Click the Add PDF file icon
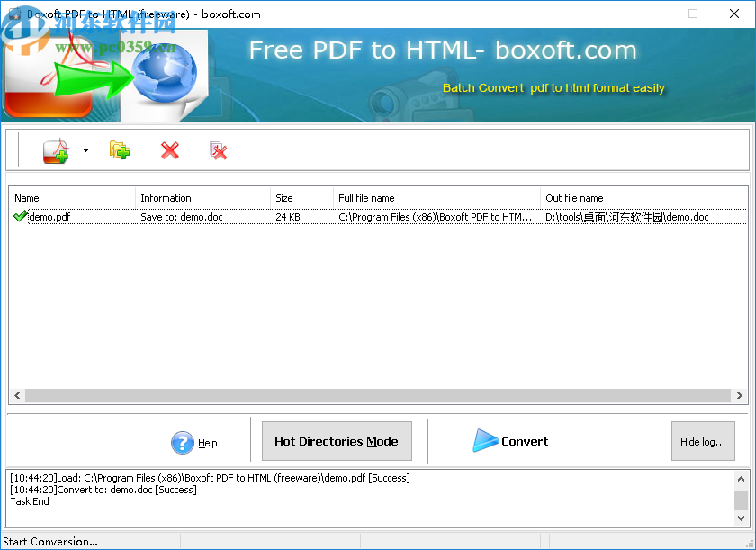Viewport: 756px width, 550px height. [56, 150]
